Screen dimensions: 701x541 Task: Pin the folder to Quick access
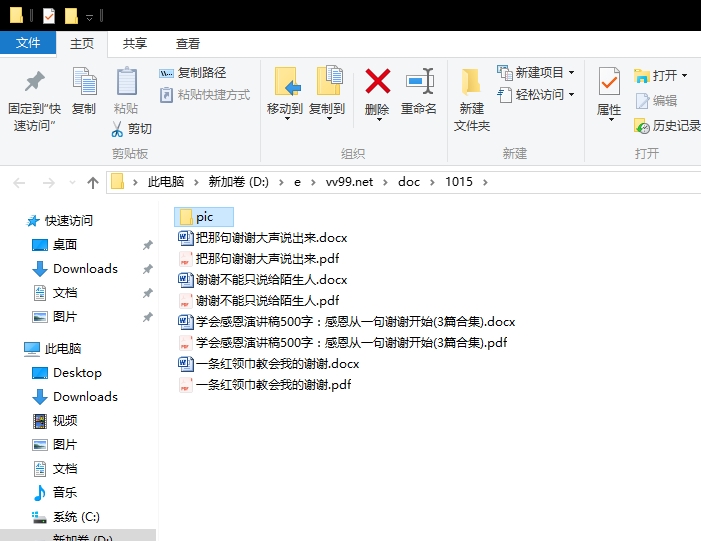click(34, 100)
